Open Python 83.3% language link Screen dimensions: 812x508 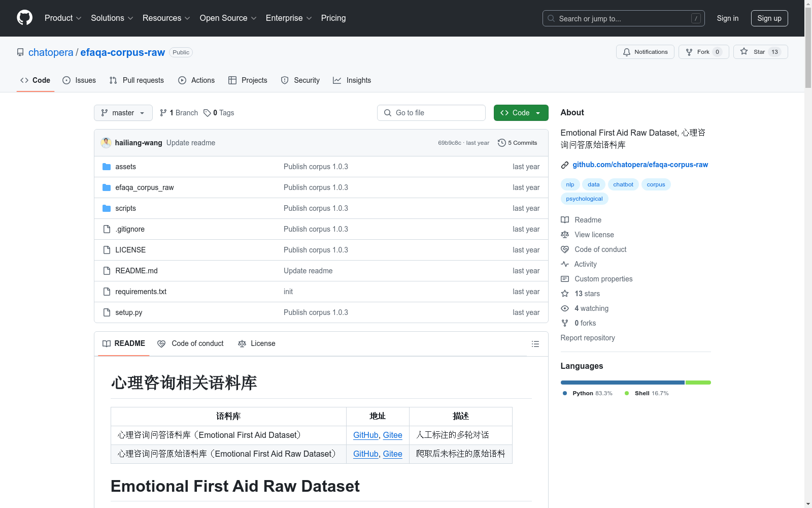click(588, 393)
